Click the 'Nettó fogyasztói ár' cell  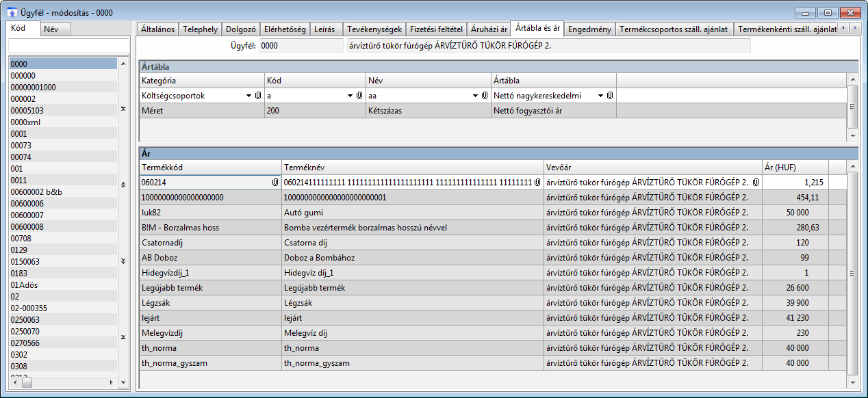pos(554,111)
